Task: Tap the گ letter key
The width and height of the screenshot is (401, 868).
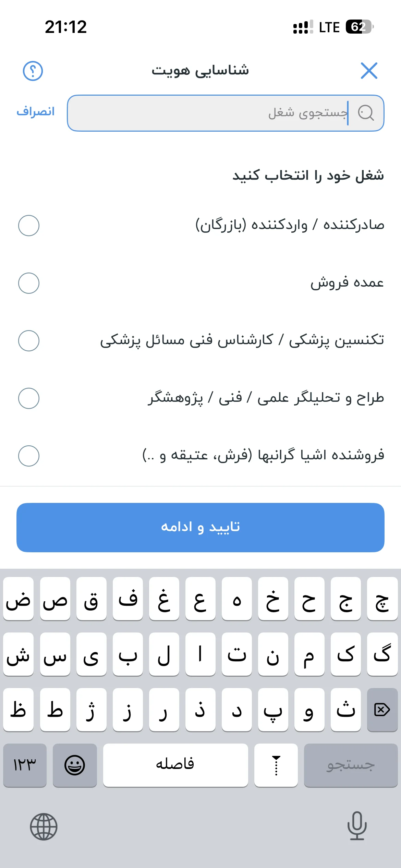Action: 382,654
